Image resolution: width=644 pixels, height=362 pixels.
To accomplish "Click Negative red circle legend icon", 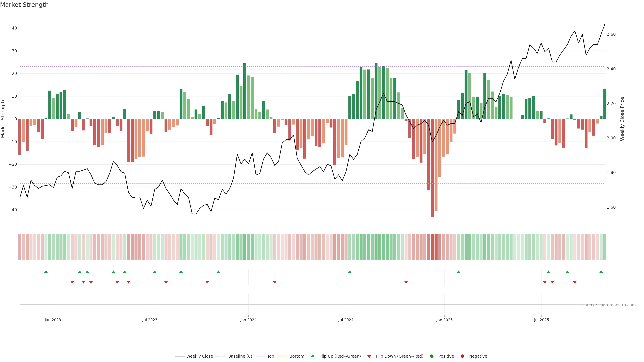I will (x=462, y=356).
